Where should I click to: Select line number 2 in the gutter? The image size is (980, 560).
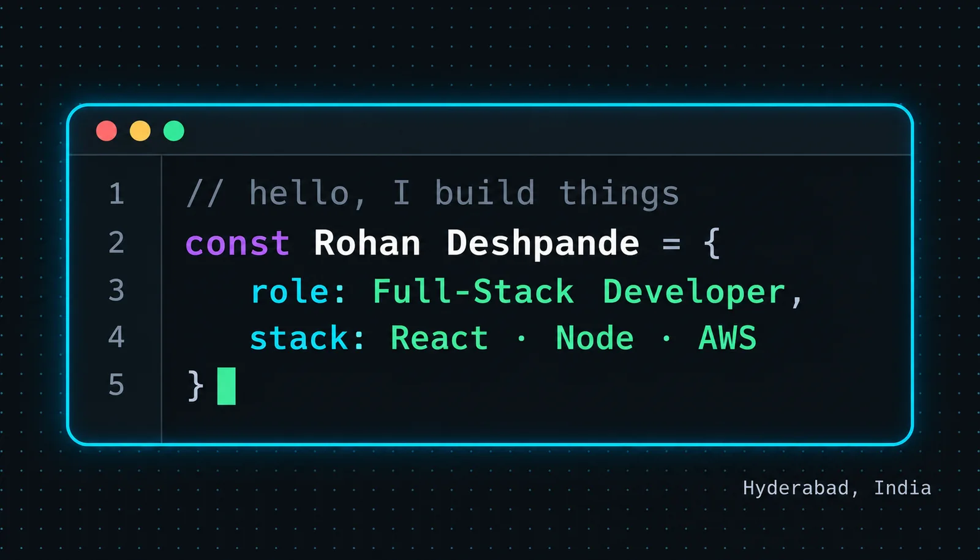[116, 242]
